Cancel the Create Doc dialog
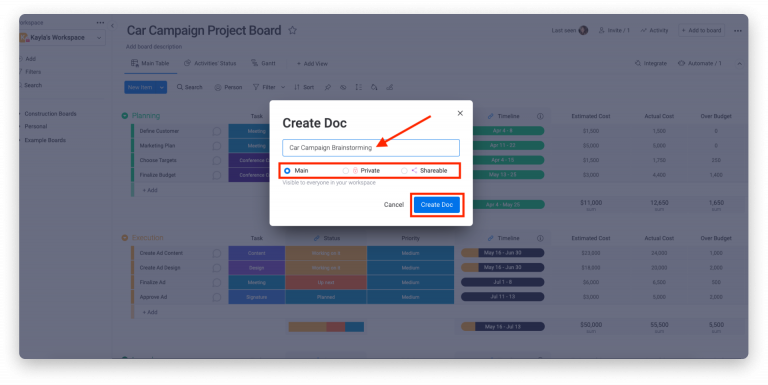The height and width of the screenshot is (385, 768). (393, 205)
